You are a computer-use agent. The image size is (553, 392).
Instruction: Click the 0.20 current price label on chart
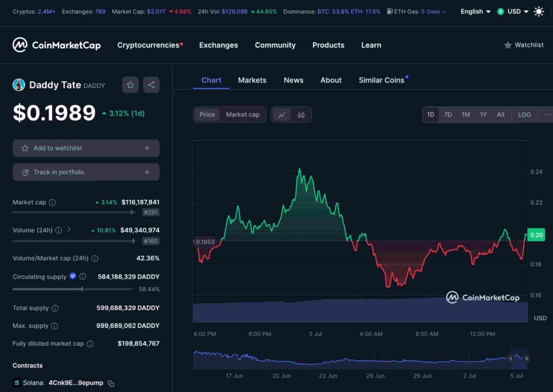536,235
